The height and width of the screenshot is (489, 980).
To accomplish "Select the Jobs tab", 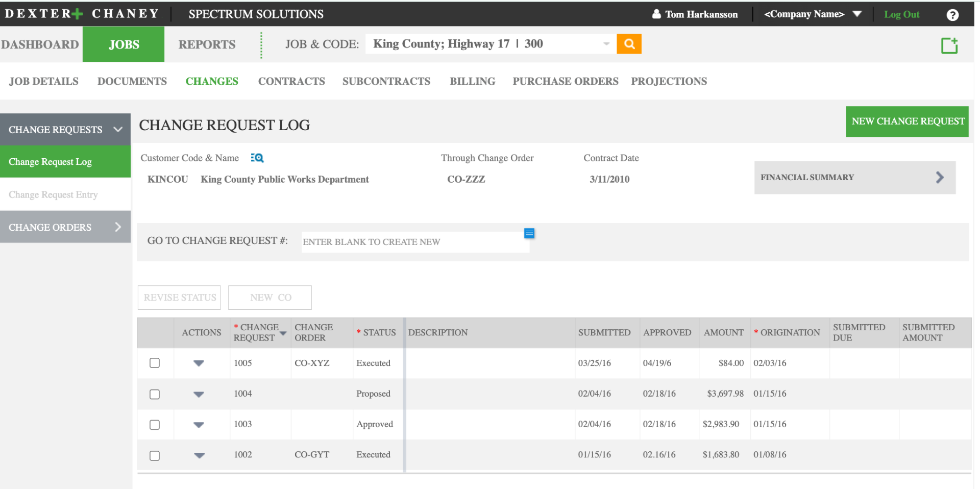I will point(124,44).
